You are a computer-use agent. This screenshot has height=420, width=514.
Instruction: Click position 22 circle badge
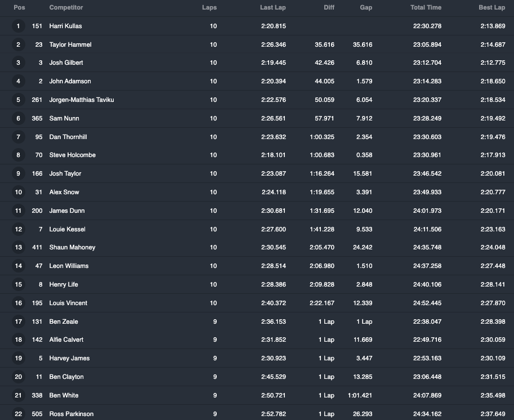(x=19, y=414)
